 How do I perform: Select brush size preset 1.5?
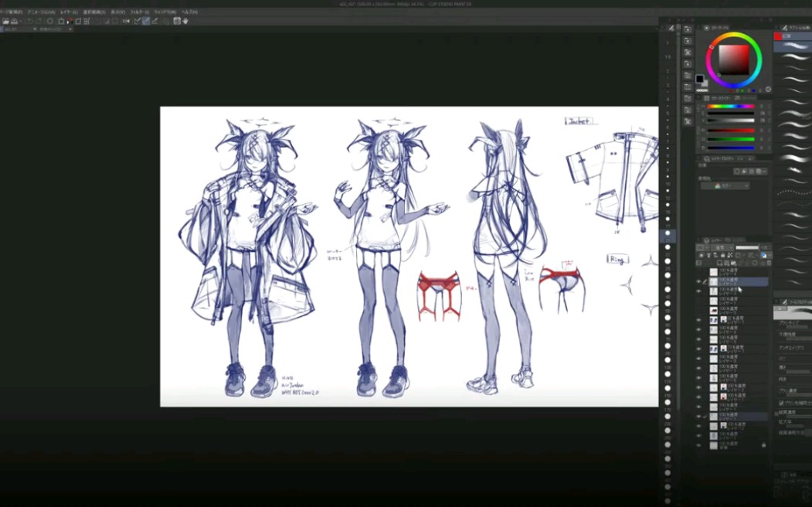click(x=668, y=57)
